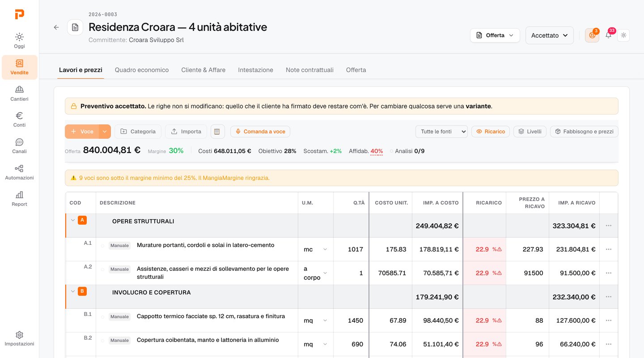Click committente name Croara Sviluppo Srl
Screen dimensions: 644x358
tap(156, 40)
